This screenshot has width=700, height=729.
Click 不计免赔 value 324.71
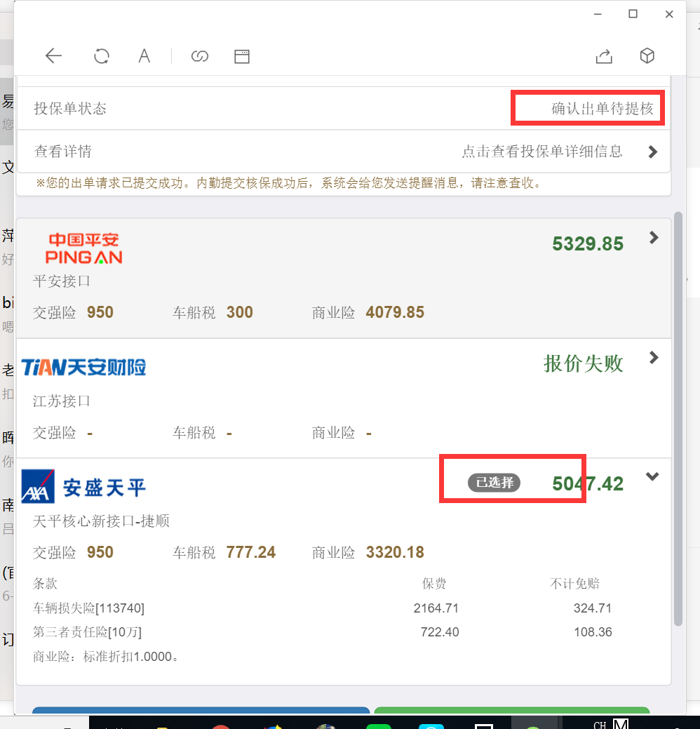click(x=593, y=608)
